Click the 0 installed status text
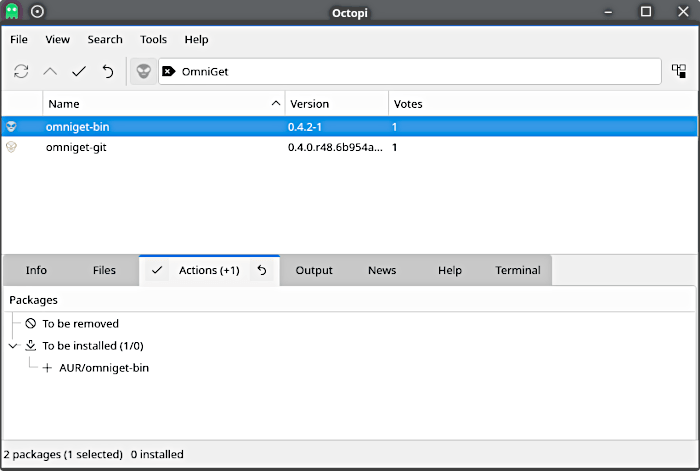The height and width of the screenshot is (471, 700). coord(157,454)
